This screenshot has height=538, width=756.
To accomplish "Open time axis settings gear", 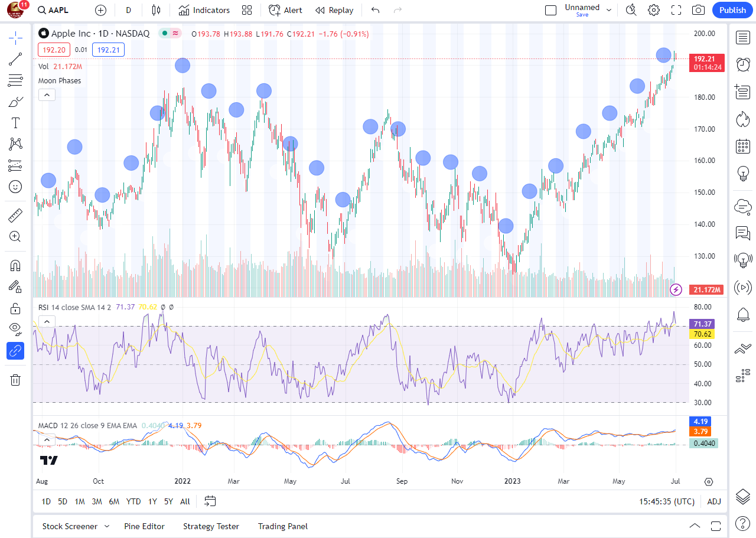I will pos(709,481).
